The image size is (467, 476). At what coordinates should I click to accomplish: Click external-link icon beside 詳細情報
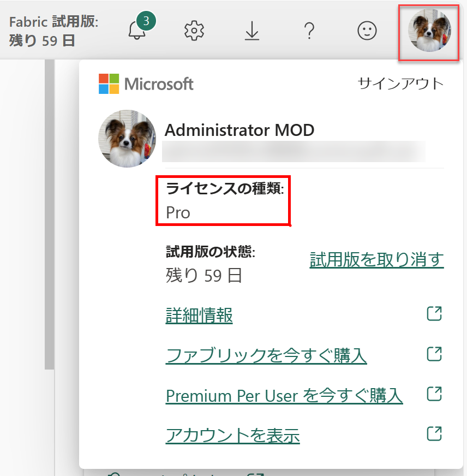click(x=434, y=313)
